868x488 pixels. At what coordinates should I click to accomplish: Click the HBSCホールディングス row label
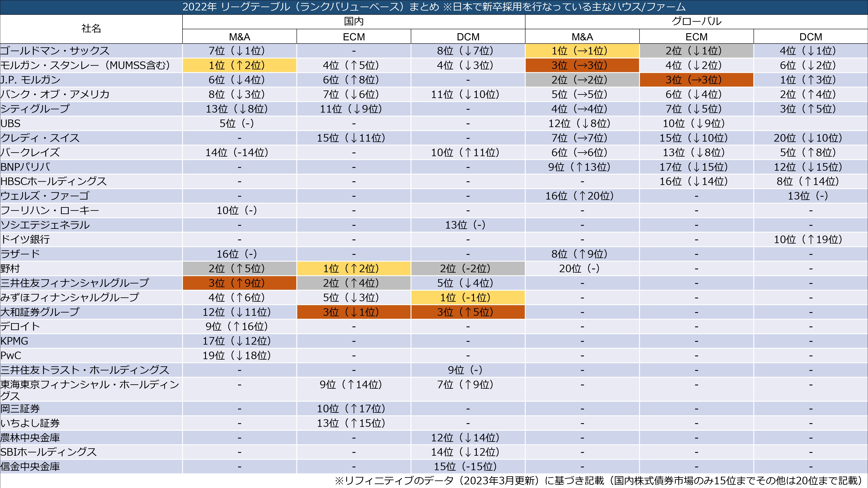pyautogui.click(x=54, y=182)
